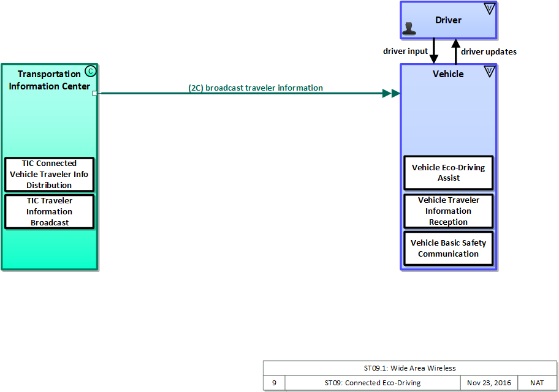The height and width of the screenshot is (392, 559).
Task: Select the Vehicle Traveler Information Reception box
Action: [448, 211]
